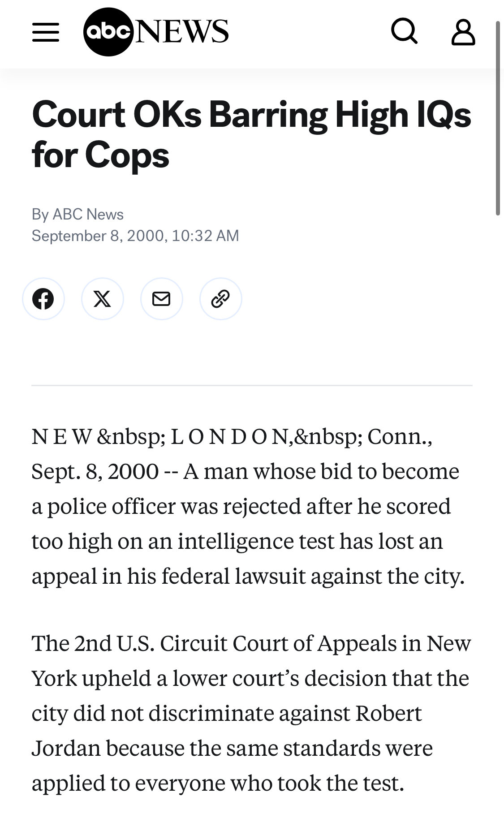
Task: Click the horizontal divider below share icons
Action: 252,385
